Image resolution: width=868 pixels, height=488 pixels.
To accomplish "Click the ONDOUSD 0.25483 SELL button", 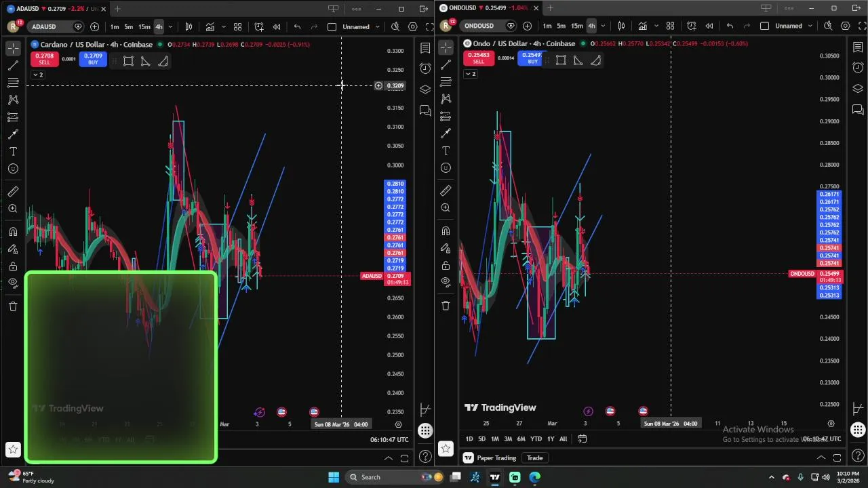I will pyautogui.click(x=479, y=58).
